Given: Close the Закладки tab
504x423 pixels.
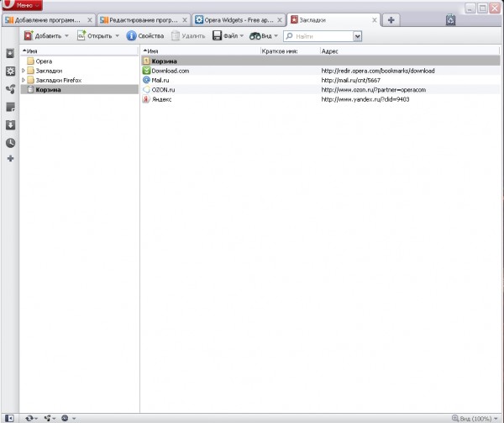Looking at the screenshot, I should click(x=375, y=20).
